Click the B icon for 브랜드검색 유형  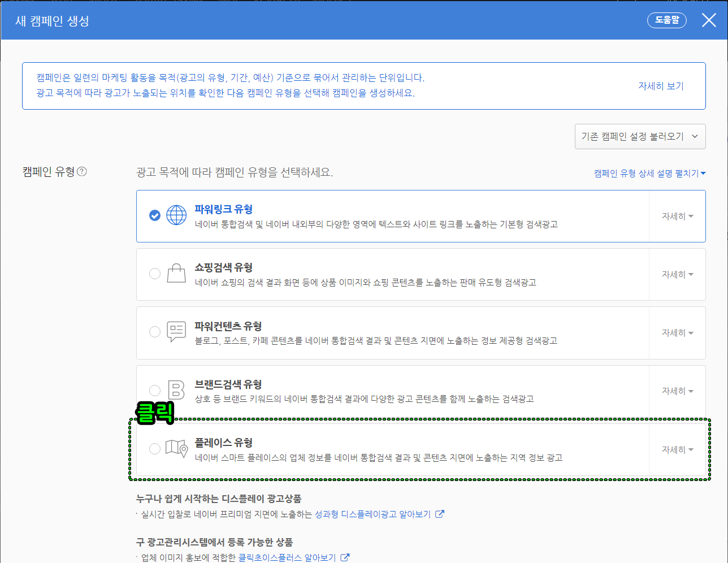click(x=176, y=390)
